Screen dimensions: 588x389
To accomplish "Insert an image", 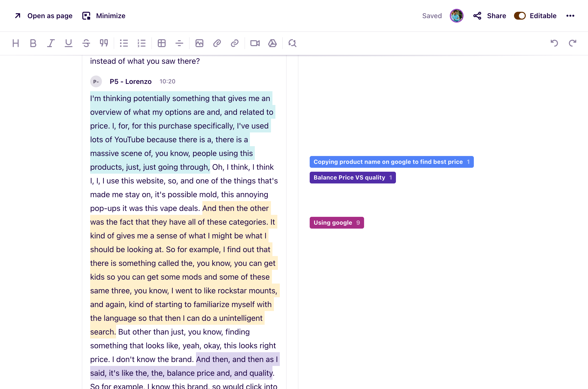I will 199,43.
